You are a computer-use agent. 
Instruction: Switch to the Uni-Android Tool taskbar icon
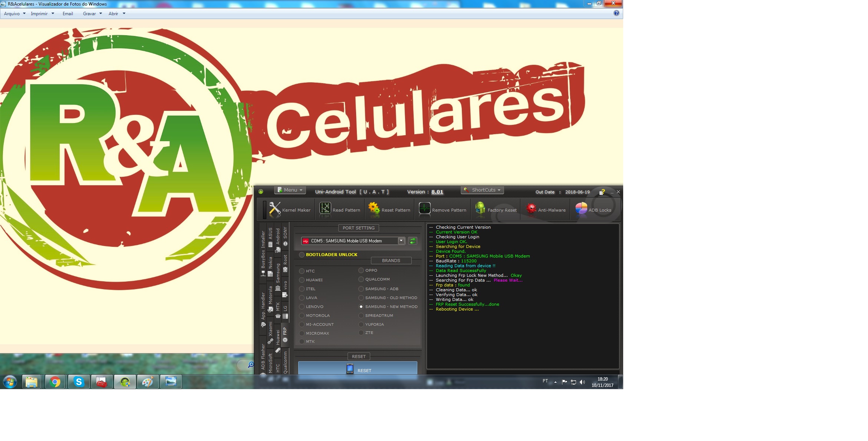125,382
